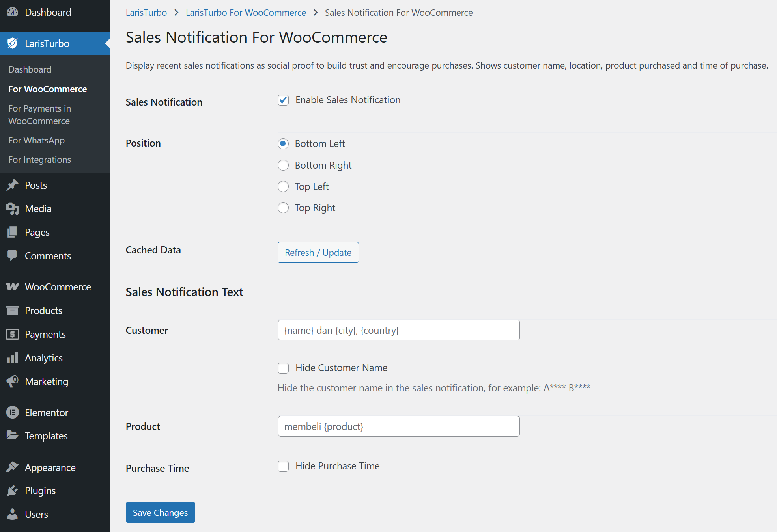
Task: Check Hide Purchase Time checkbox
Action: click(283, 466)
